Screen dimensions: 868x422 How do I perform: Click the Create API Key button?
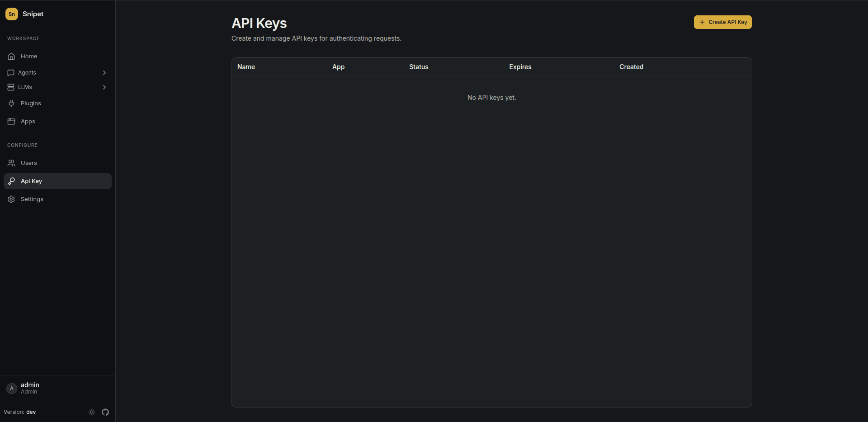[722, 22]
